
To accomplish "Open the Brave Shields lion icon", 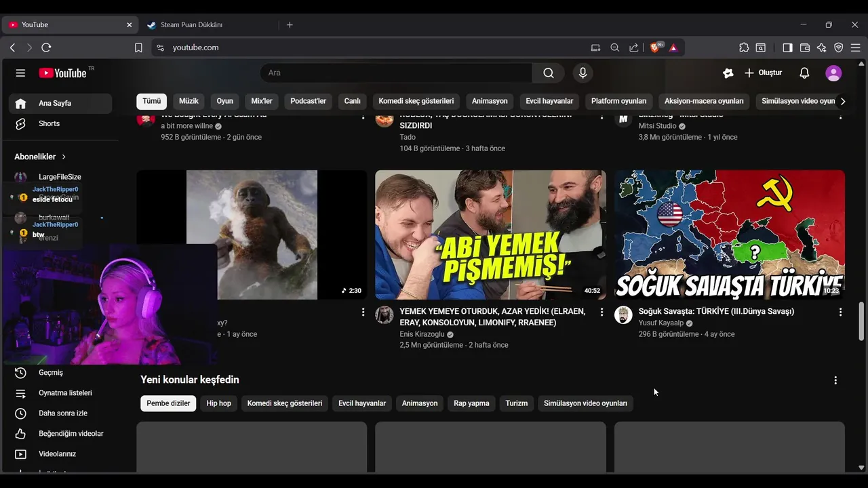I will point(656,47).
